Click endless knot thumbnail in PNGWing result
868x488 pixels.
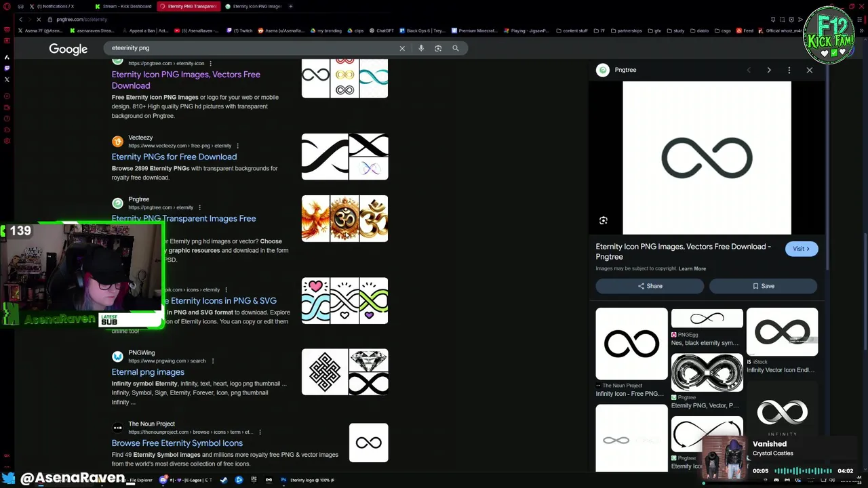click(325, 372)
